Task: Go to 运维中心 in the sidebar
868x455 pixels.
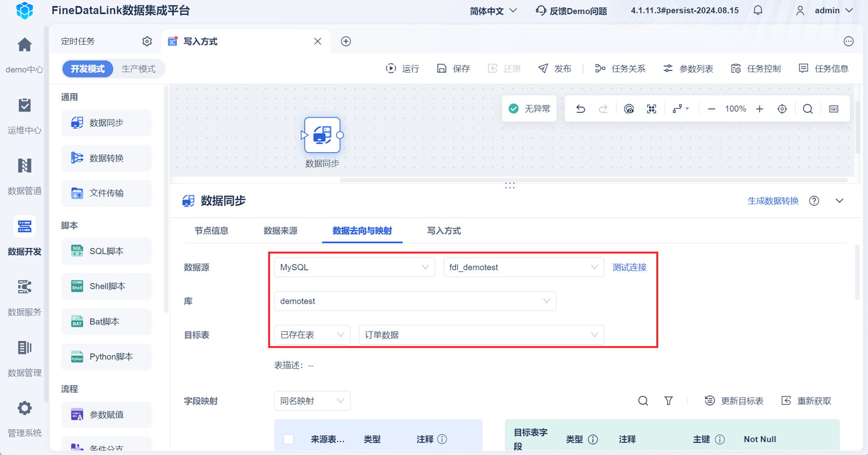Action: coord(24,117)
